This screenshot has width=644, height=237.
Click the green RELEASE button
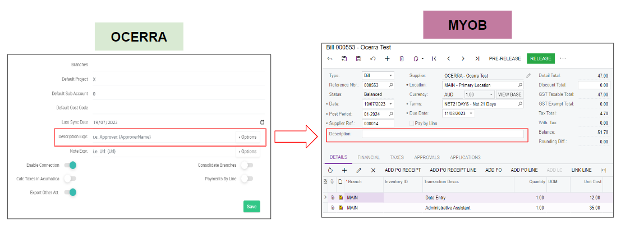[x=541, y=59]
